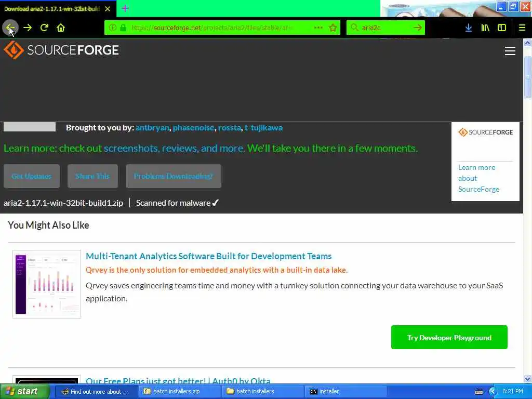The image size is (532, 399).
Task: Click the keyboard icon in system tray
Action: pyautogui.click(x=478, y=392)
